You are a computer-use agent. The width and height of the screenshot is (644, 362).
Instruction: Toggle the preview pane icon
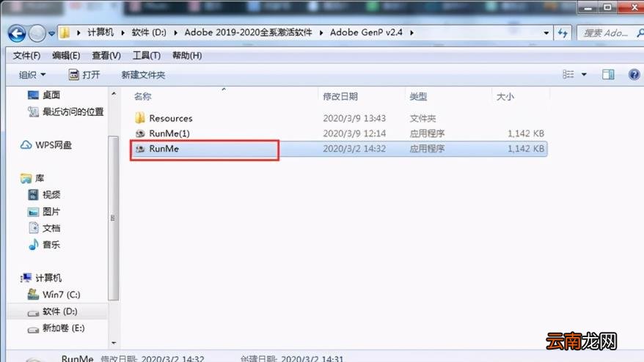click(608, 74)
